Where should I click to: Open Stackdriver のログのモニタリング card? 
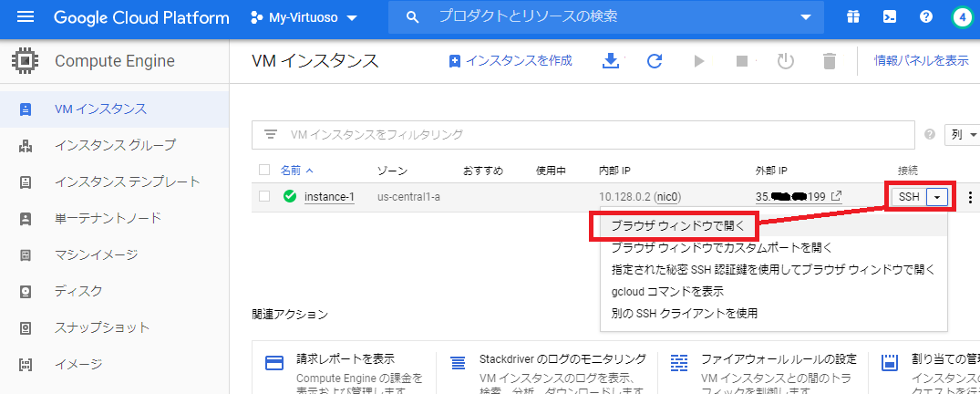(562, 359)
